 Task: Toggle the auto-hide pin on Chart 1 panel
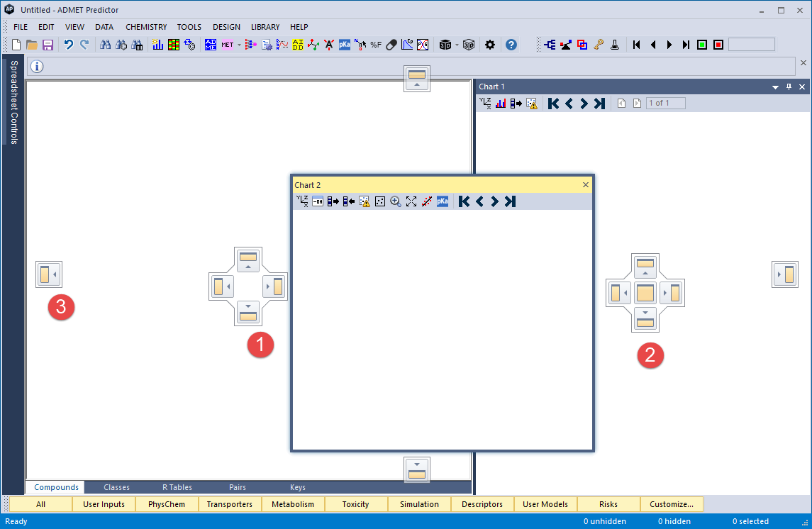[x=789, y=87]
